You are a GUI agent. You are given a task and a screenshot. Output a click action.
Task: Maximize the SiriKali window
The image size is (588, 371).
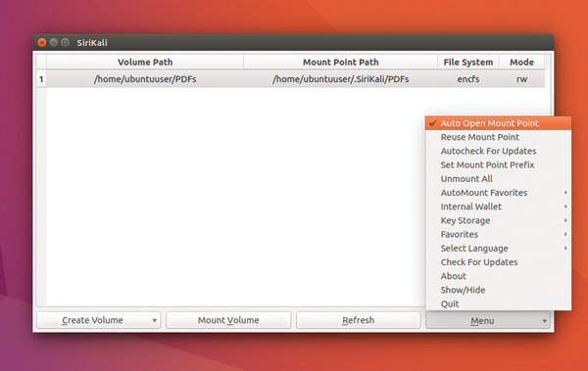(x=66, y=43)
